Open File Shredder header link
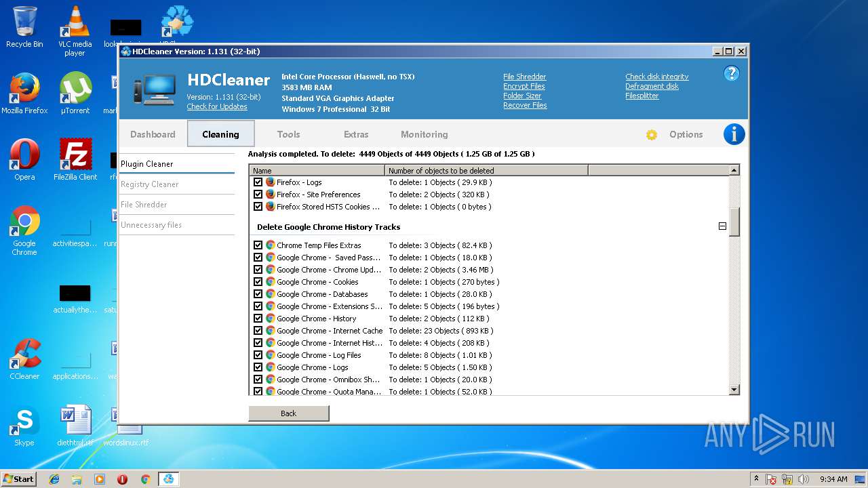This screenshot has width=868, height=488. click(524, 77)
